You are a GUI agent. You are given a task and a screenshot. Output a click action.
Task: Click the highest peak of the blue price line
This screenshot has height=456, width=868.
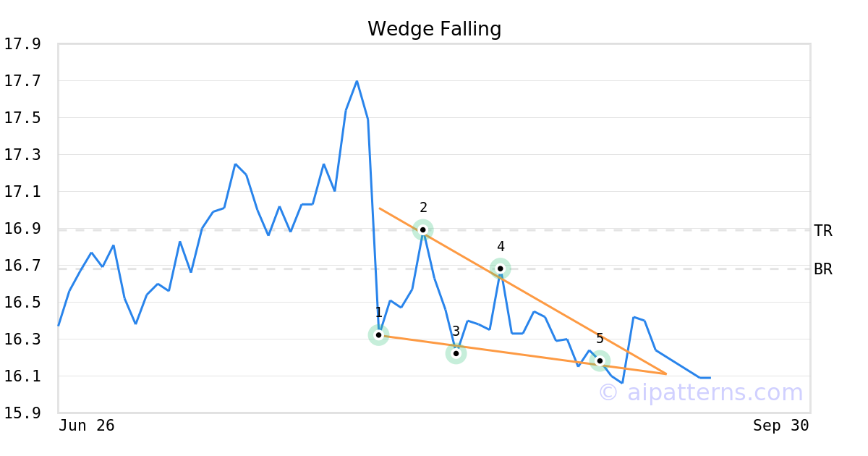pyautogui.click(x=357, y=81)
